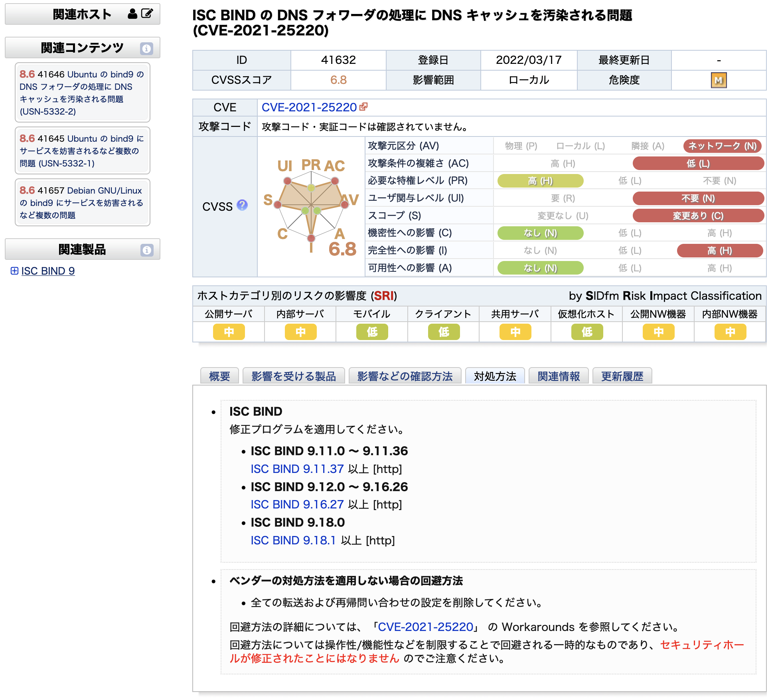This screenshot has width=774, height=700.
Task: Click the 高 (H) integrity impact pill
Action: [x=720, y=251]
